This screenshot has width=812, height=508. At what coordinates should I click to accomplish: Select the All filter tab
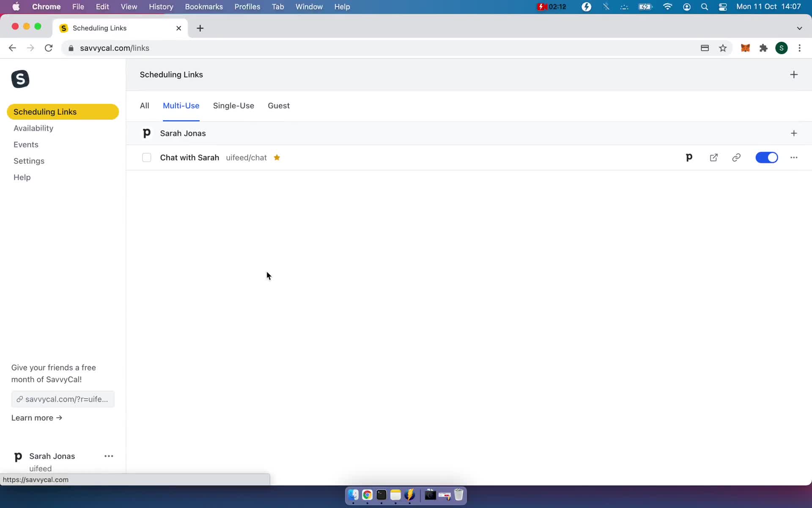point(145,105)
